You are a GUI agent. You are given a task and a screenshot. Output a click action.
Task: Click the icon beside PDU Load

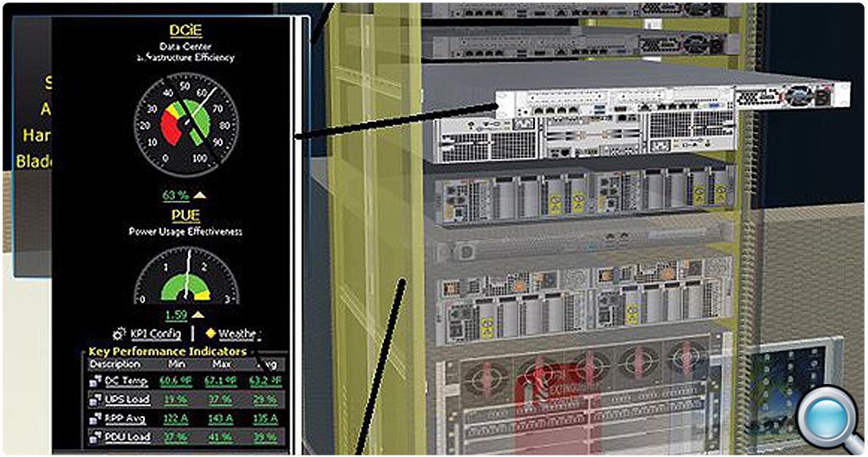(x=95, y=437)
